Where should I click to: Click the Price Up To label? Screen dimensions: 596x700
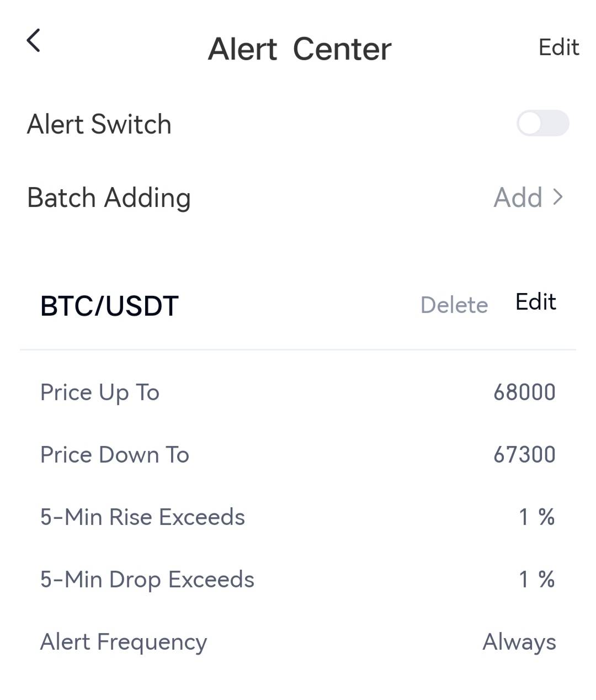tap(100, 393)
